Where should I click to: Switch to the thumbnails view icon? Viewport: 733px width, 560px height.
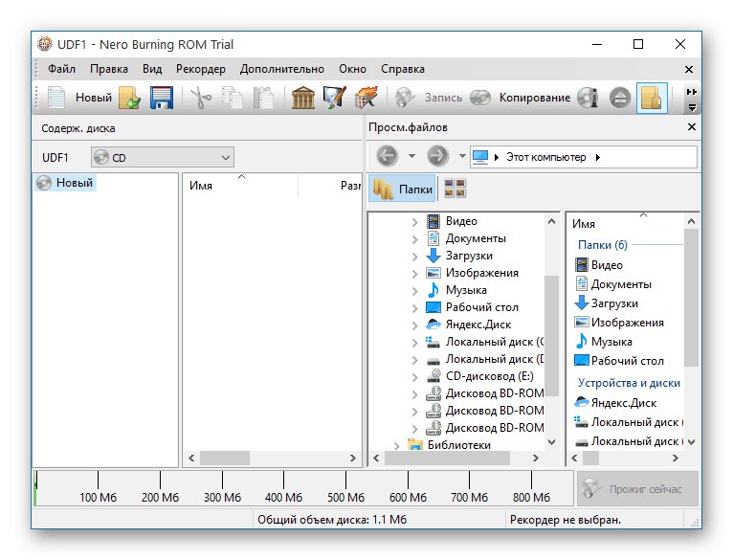pos(455,190)
